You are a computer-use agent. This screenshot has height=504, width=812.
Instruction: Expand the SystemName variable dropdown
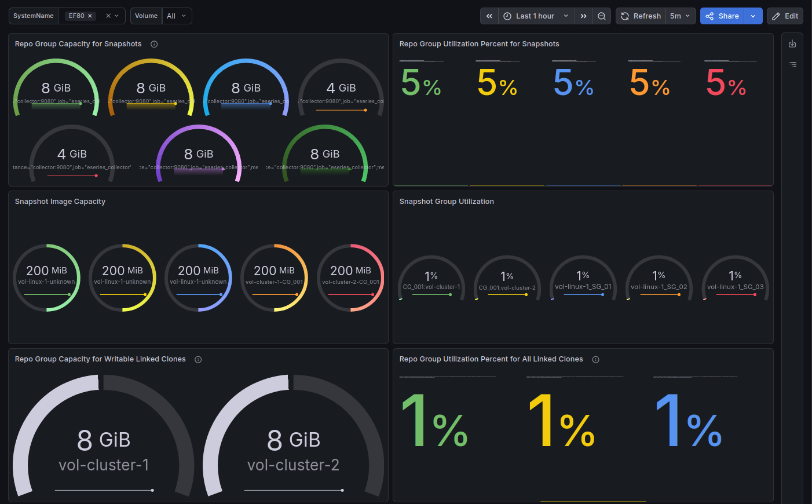point(117,16)
